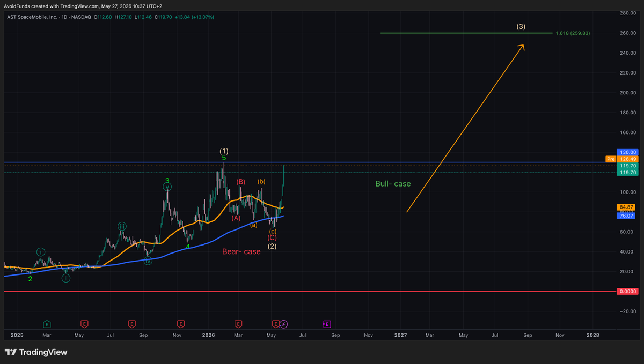644x364 pixels.
Task: Click the +13.84 (+13.07%) change value
Action: (194, 17)
